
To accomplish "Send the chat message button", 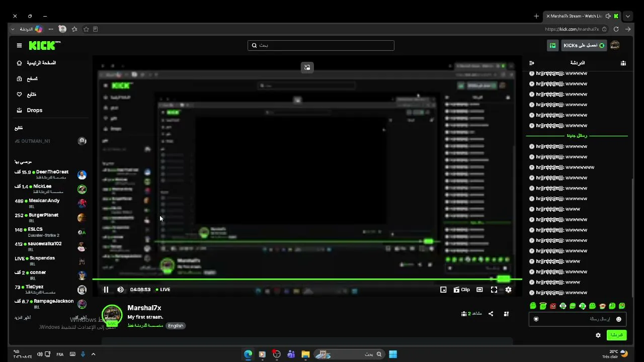I will (616, 335).
